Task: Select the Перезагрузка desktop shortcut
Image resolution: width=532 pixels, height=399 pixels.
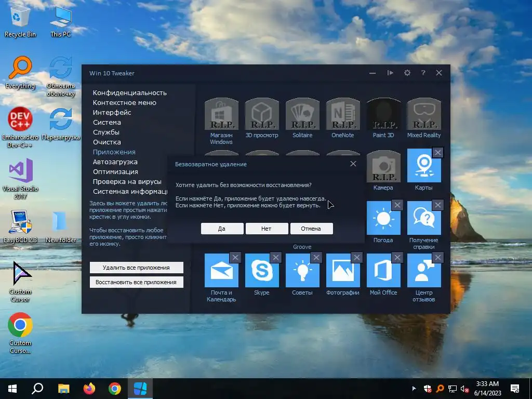Action: [x=61, y=124]
